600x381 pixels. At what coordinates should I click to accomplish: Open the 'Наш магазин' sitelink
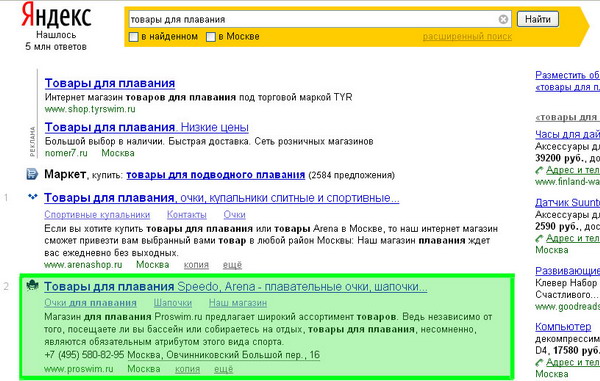point(238,303)
